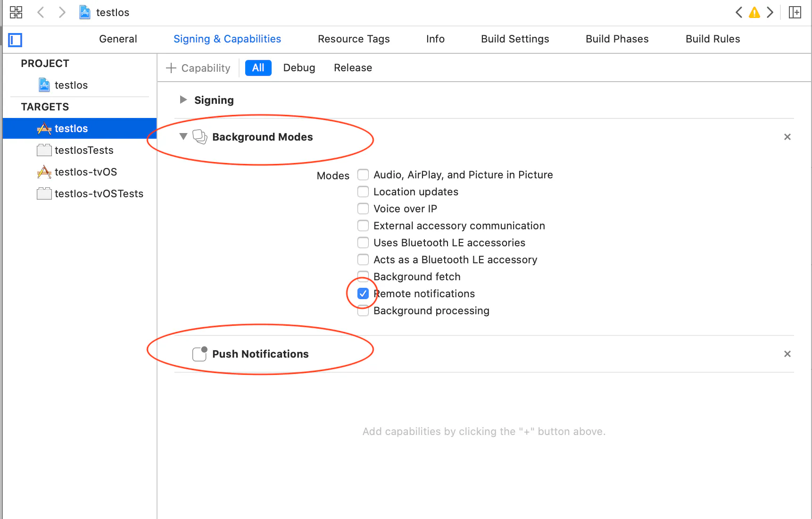
Task: Remove the Push Notifications capability
Action: click(x=787, y=354)
